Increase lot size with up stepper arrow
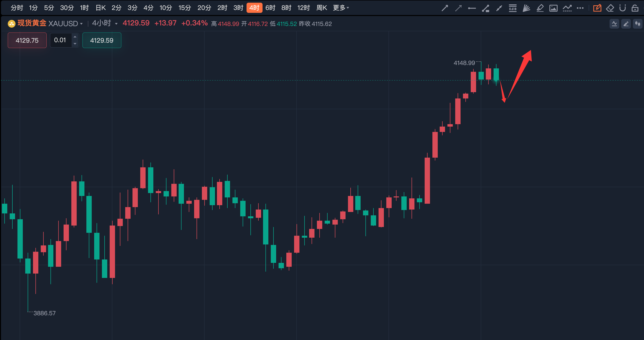 click(x=75, y=37)
